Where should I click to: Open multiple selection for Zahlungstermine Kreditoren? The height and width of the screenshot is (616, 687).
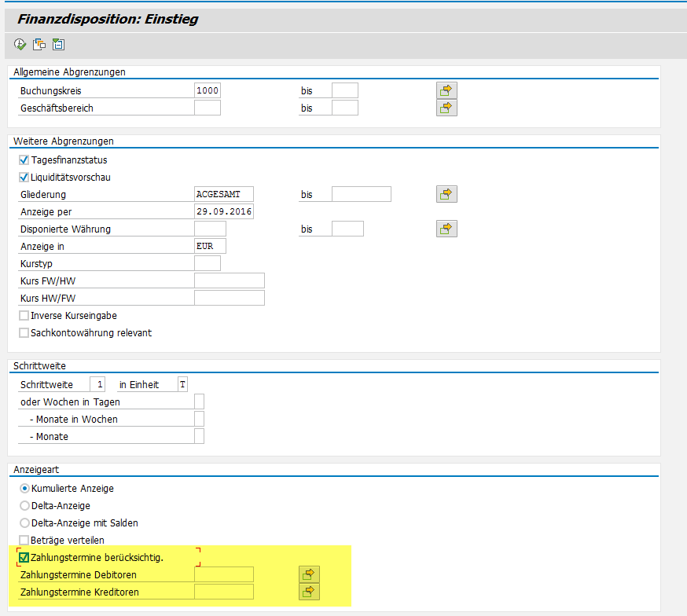click(309, 591)
